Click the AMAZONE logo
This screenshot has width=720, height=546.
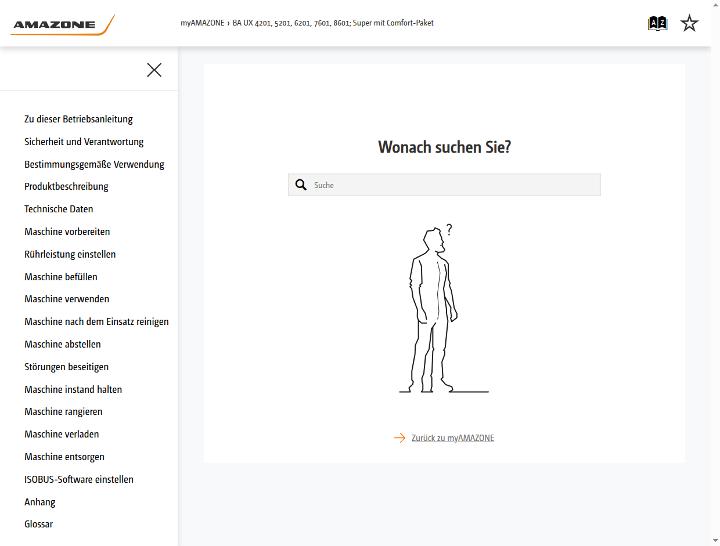(63, 25)
